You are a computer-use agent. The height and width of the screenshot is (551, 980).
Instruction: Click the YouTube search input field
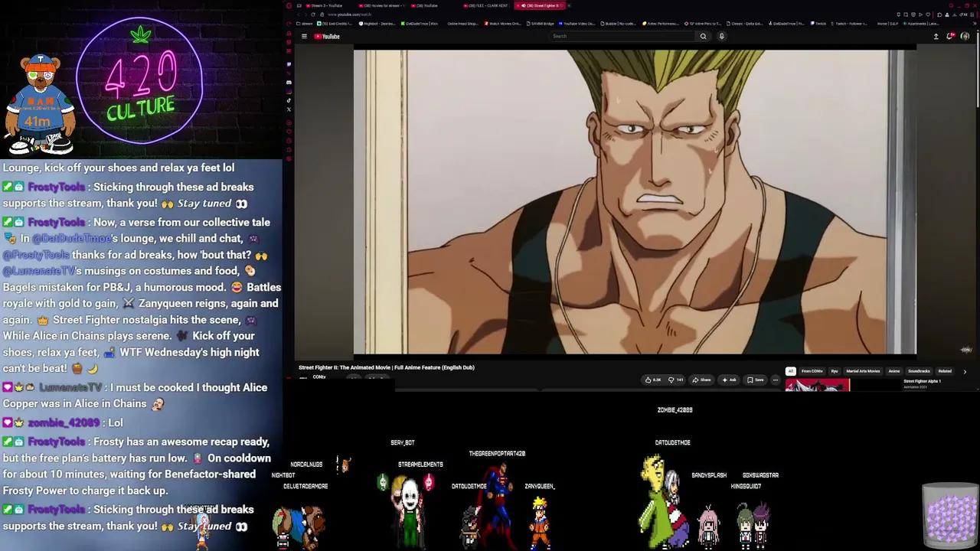click(622, 36)
